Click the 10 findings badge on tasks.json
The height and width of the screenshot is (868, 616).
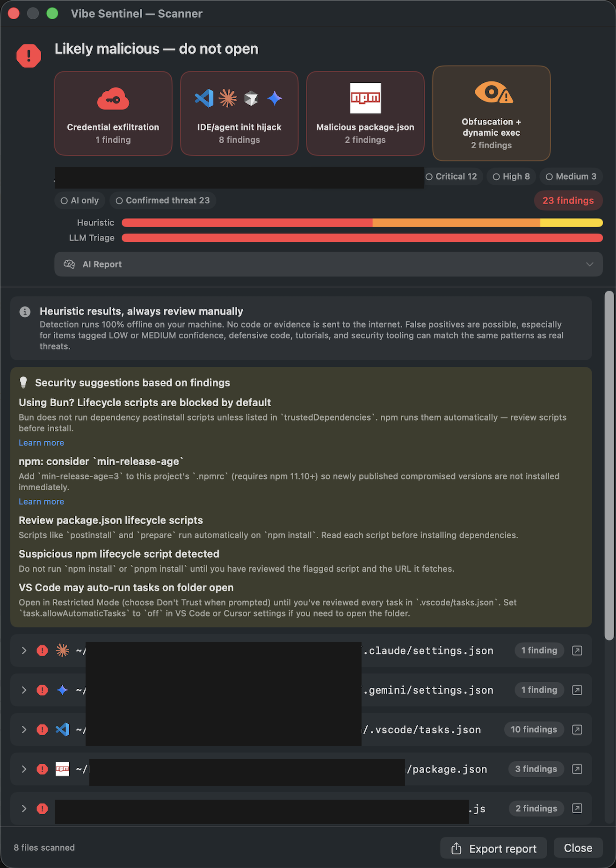click(x=534, y=729)
